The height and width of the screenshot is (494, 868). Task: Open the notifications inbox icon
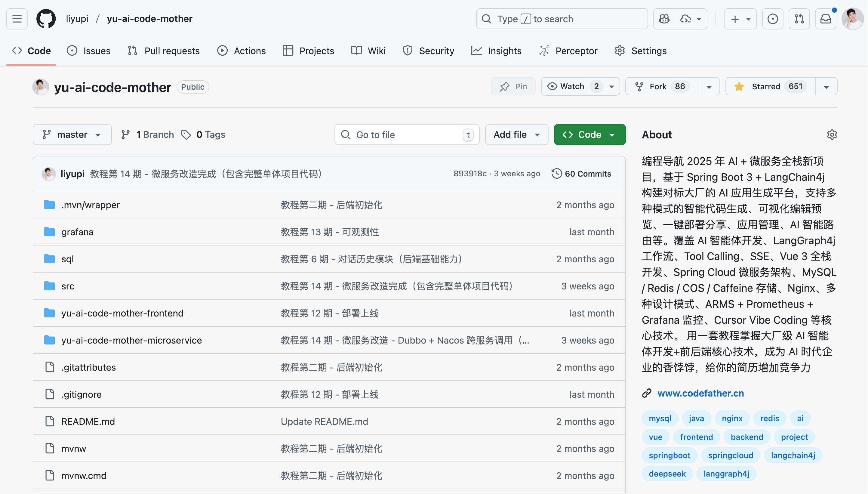click(x=825, y=19)
